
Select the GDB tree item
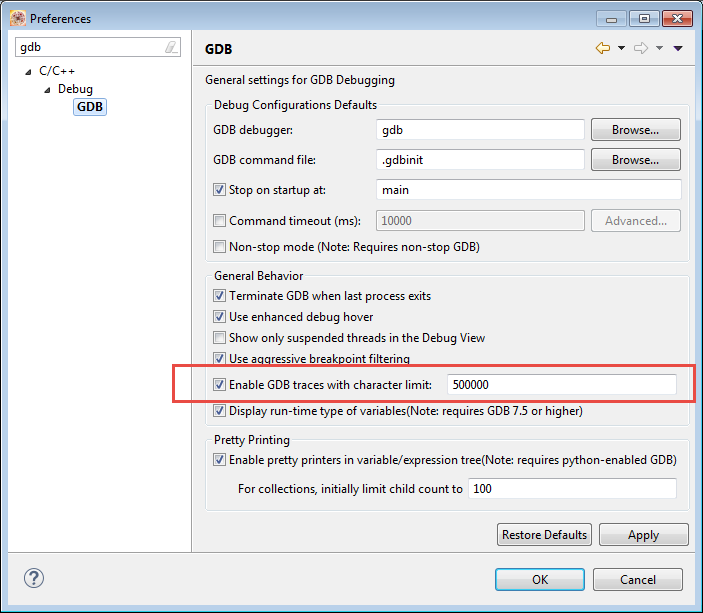click(90, 107)
